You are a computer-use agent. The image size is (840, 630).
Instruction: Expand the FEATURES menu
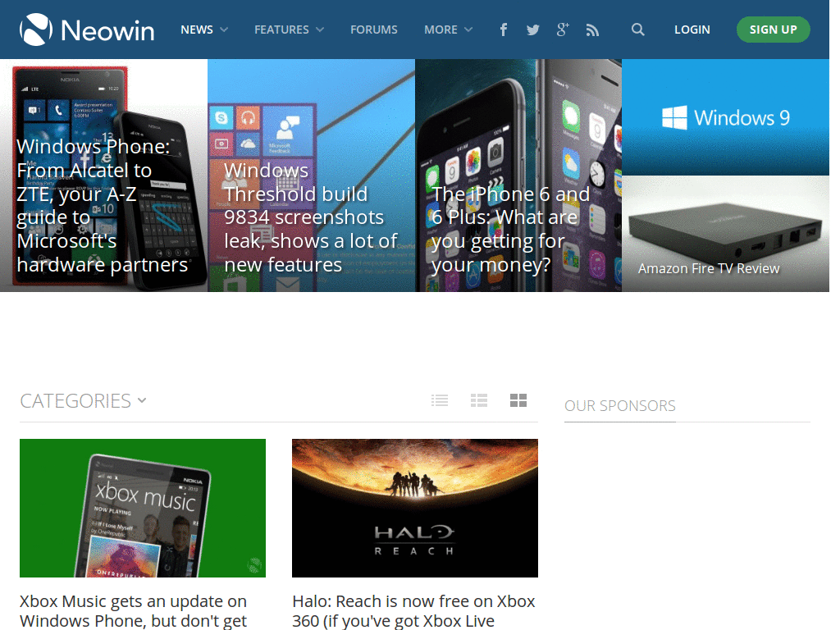click(x=290, y=30)
